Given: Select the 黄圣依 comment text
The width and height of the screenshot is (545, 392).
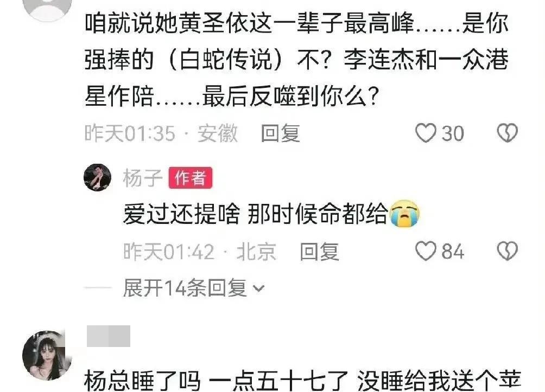Looking at the screenshot, I should coord(296,60).
